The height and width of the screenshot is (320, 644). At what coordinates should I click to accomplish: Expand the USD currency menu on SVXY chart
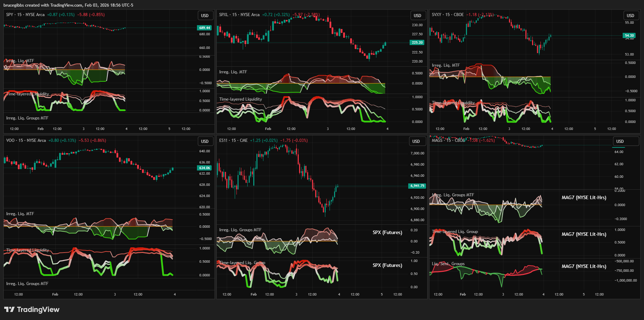pyautogui.click(x=630, y=16)
